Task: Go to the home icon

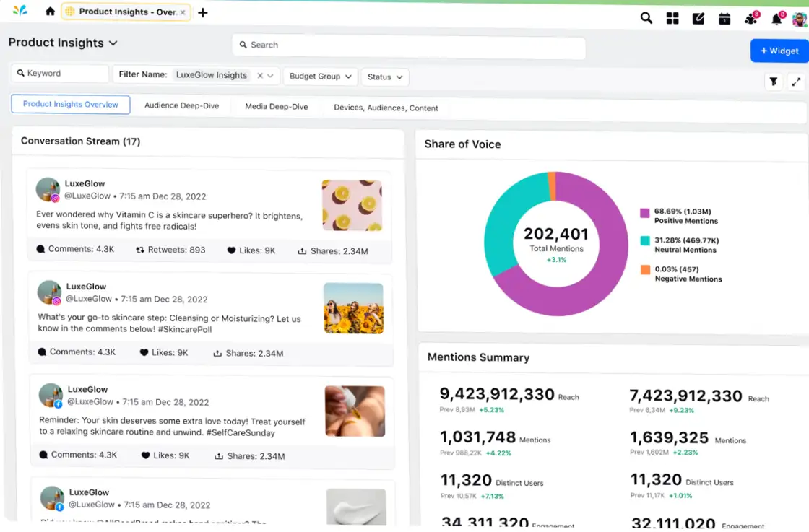Action: tap(50, 12)
